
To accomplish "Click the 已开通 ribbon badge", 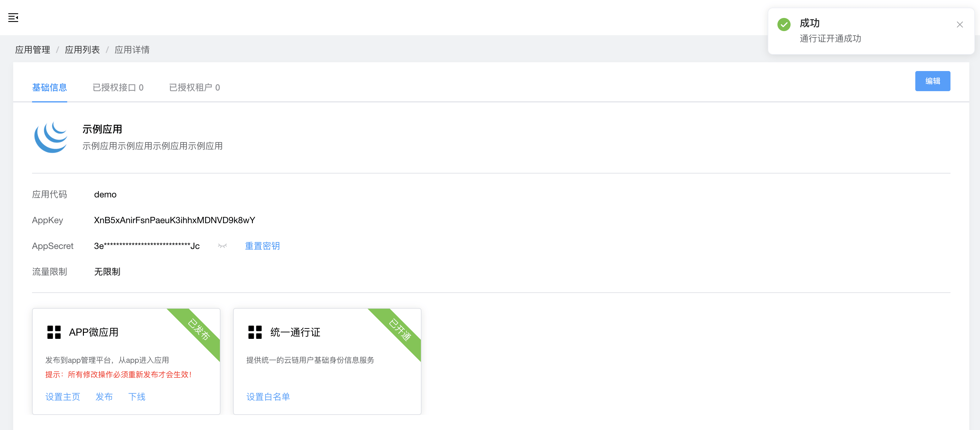I will [400, 329].
